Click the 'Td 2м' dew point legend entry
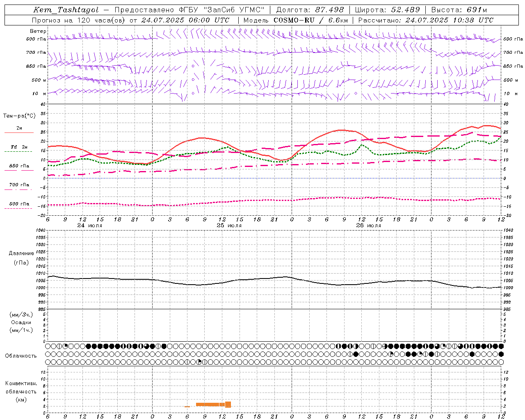Viewport: 525px width, 420px height. 19,147
